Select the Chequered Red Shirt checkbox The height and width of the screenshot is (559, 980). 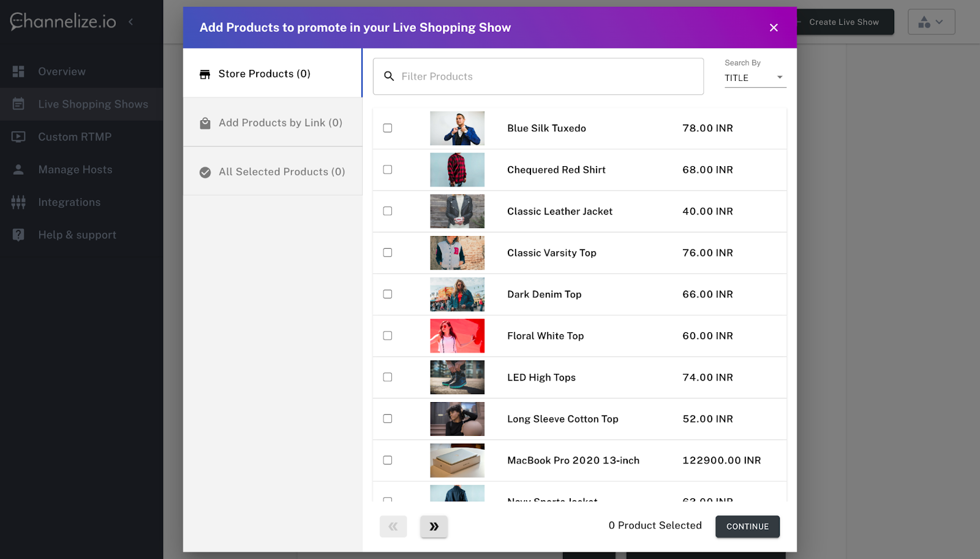tap(388, 170)
